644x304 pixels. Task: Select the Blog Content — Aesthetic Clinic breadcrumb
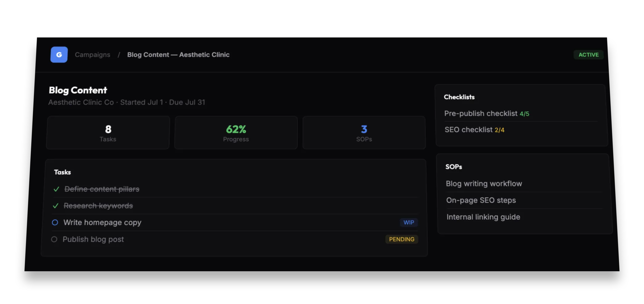tap(178, 55)
